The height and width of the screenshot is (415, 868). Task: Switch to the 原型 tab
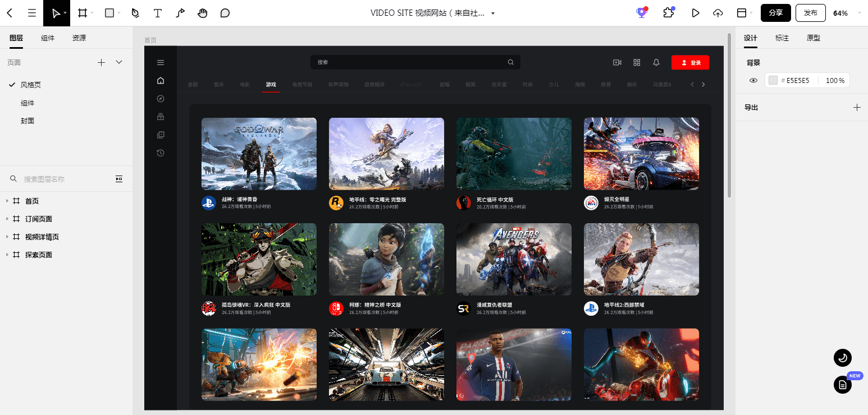[x=814, y=38]
